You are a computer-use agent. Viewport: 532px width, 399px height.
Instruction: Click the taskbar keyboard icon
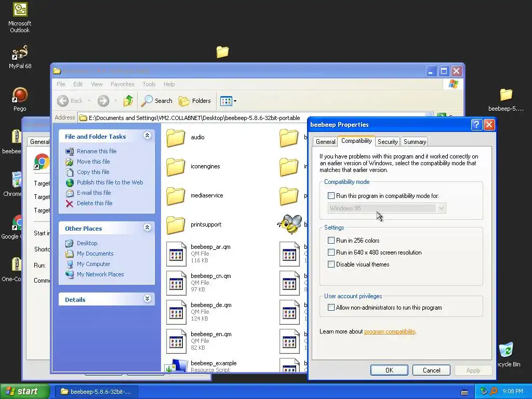[464, 392]
